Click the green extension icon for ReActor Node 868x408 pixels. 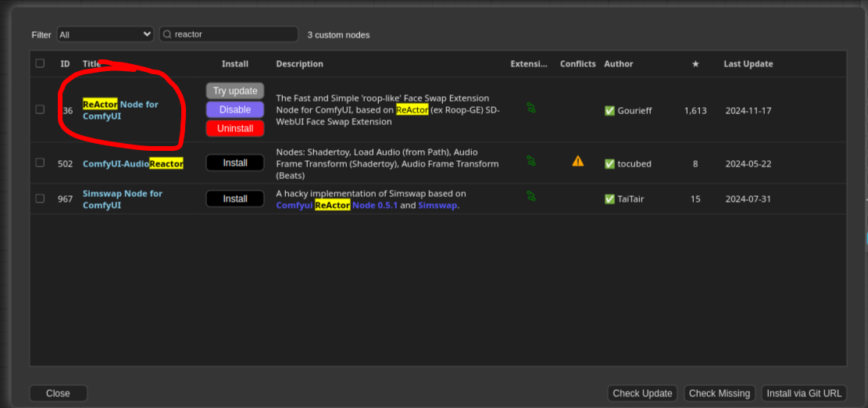click(531, 108)
